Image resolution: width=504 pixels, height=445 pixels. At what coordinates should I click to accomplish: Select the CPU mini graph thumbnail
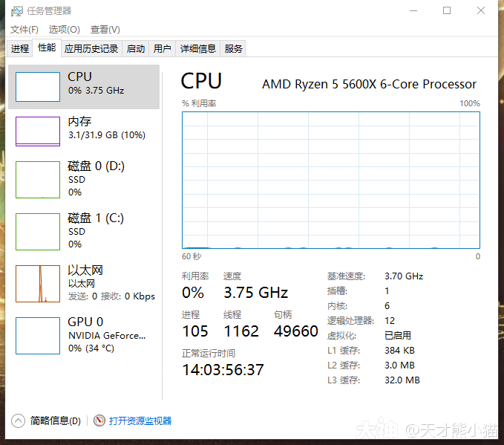point(38,87)
